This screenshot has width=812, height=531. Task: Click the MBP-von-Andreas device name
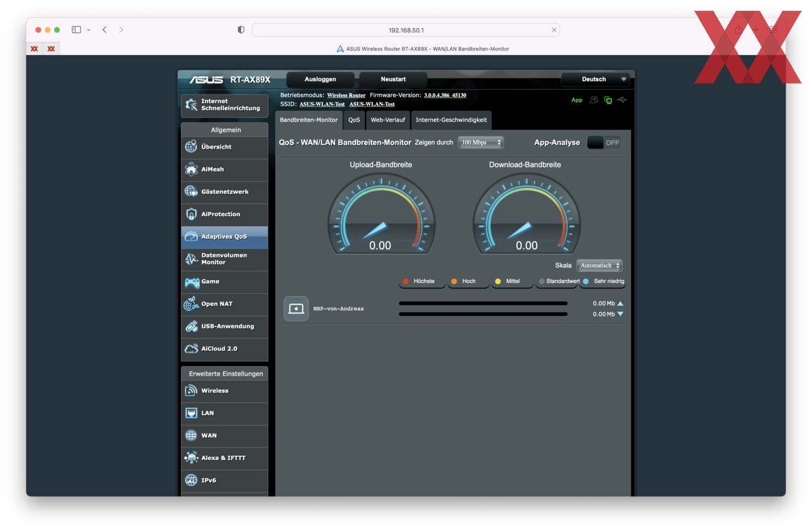click(x=339, y=309)
